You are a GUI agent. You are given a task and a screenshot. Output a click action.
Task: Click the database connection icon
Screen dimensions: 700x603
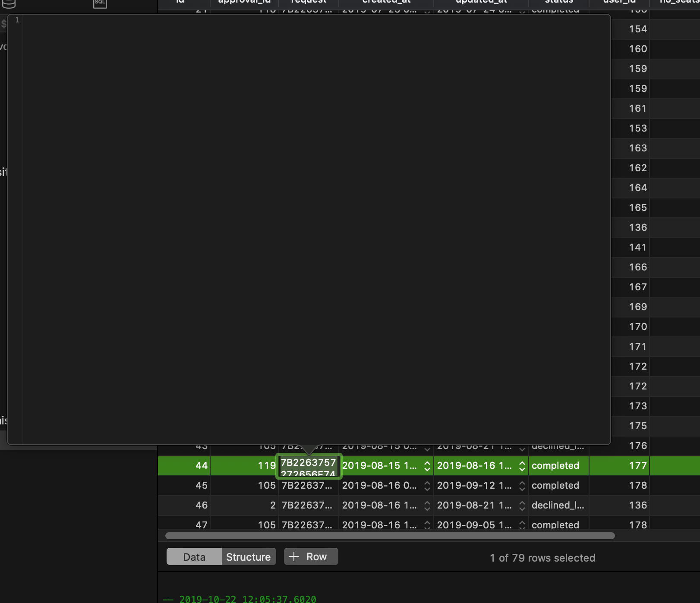(x=9, y=4)
